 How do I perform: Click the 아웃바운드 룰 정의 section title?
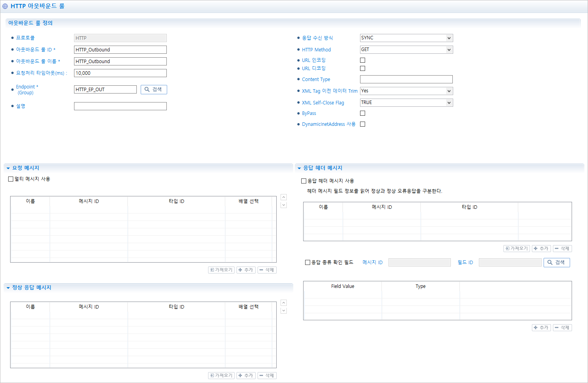[30, 23]
